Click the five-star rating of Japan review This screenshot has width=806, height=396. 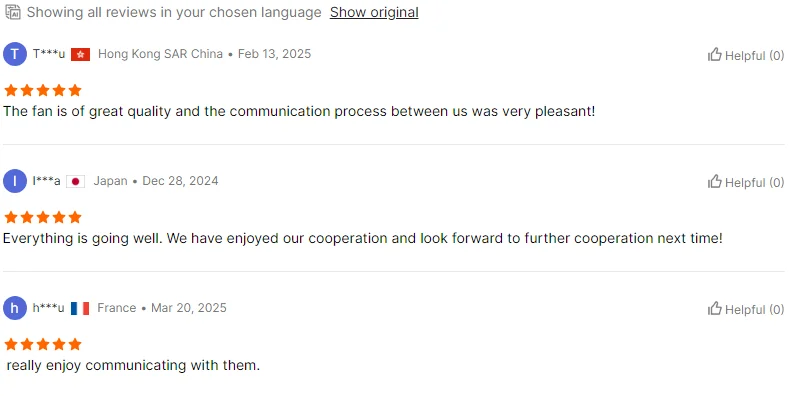43,217
